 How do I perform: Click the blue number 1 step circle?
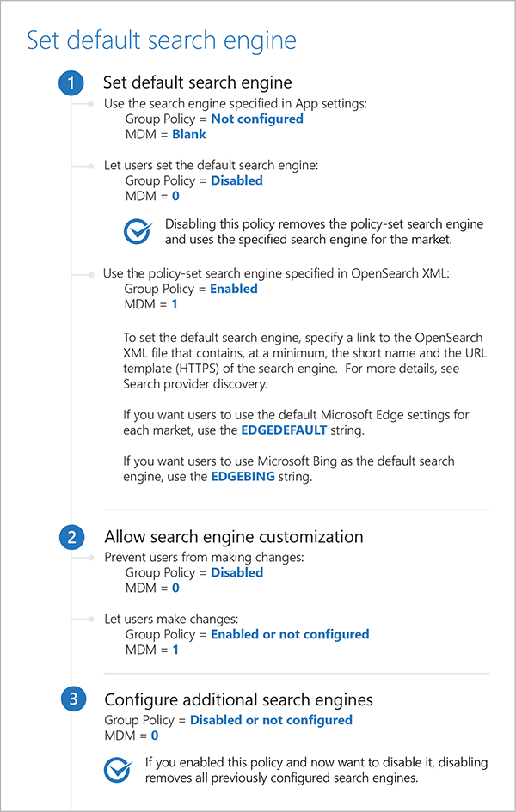(x=73, y=83)
